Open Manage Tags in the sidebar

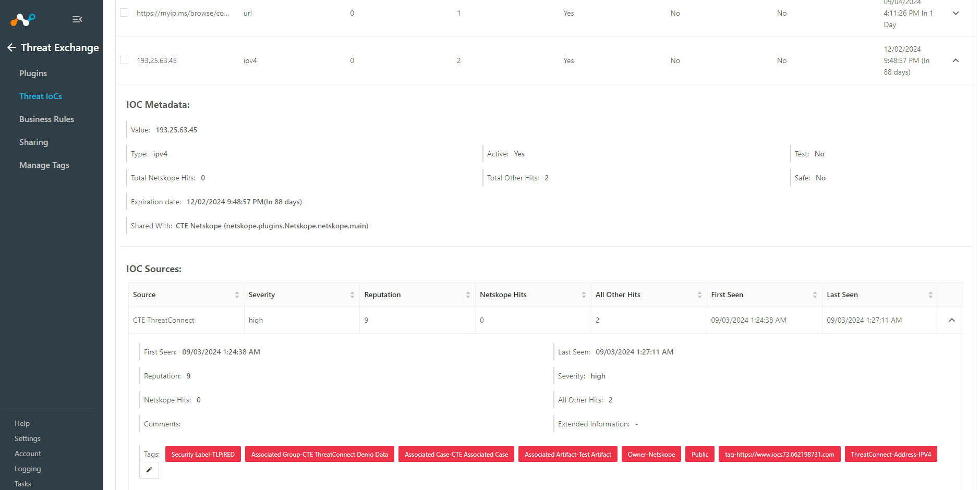[x=44, y=165]
